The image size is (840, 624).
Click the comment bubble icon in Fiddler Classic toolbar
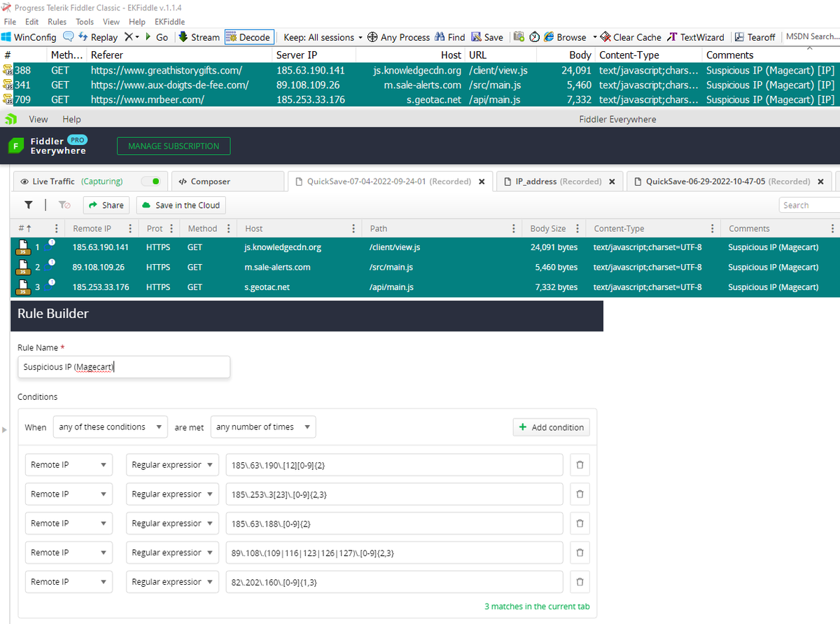69,37
